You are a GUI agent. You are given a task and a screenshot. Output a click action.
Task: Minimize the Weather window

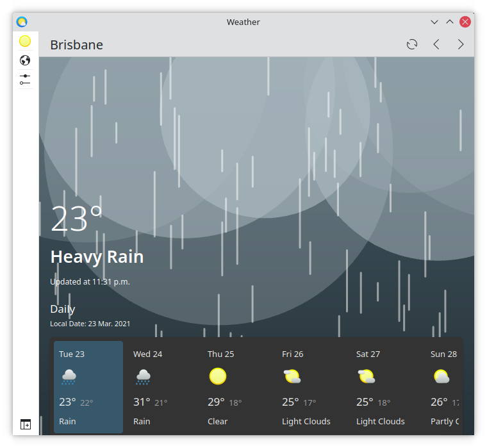coord(434,22)
